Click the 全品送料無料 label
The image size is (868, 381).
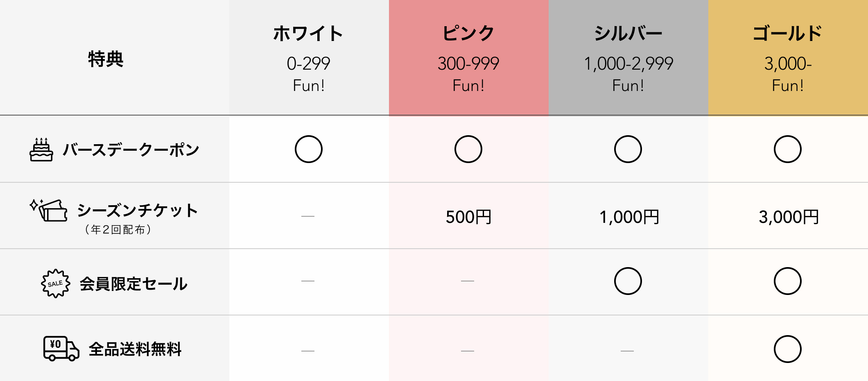[135, 349]
